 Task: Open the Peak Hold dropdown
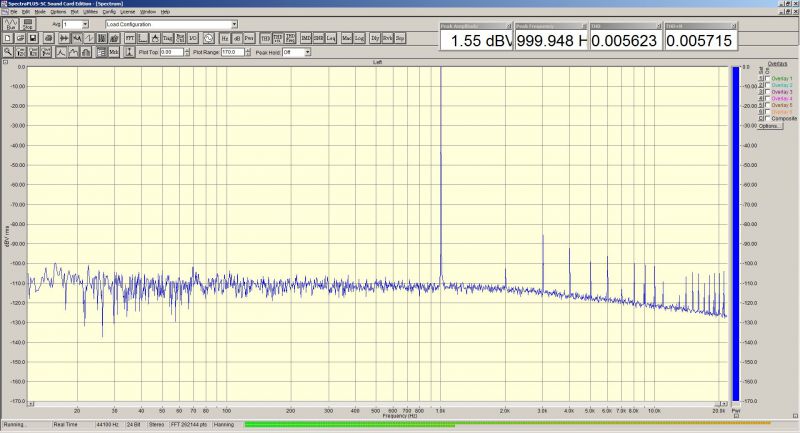tap(308, 52)
